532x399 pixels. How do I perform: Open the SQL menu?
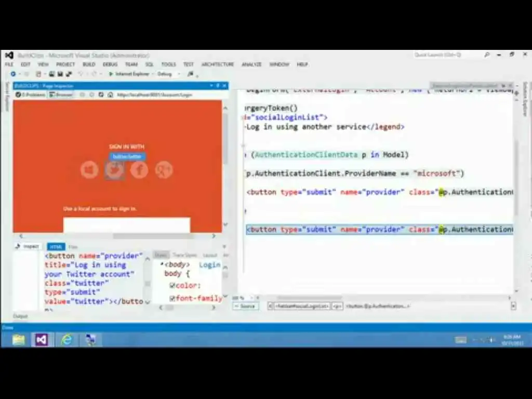[x=149, y=64]
